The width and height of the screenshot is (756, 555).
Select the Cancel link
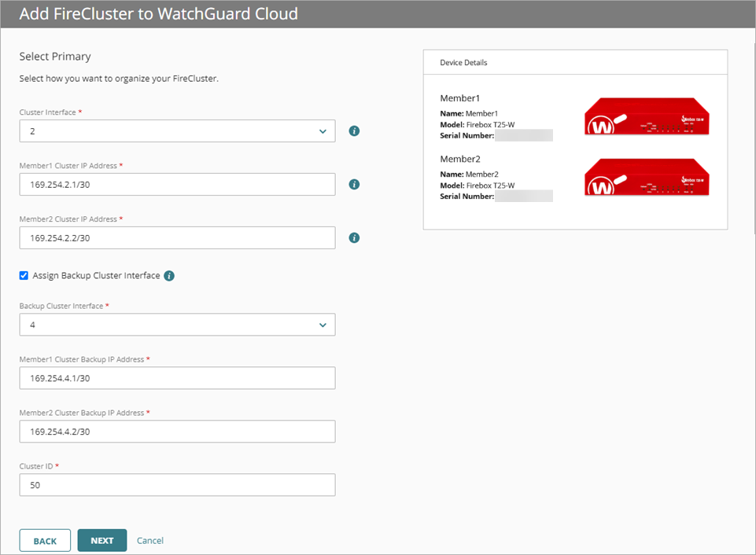149,540
